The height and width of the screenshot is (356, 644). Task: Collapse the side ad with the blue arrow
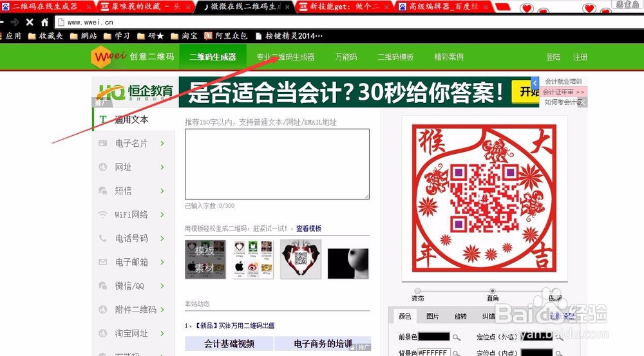point(535,82)
